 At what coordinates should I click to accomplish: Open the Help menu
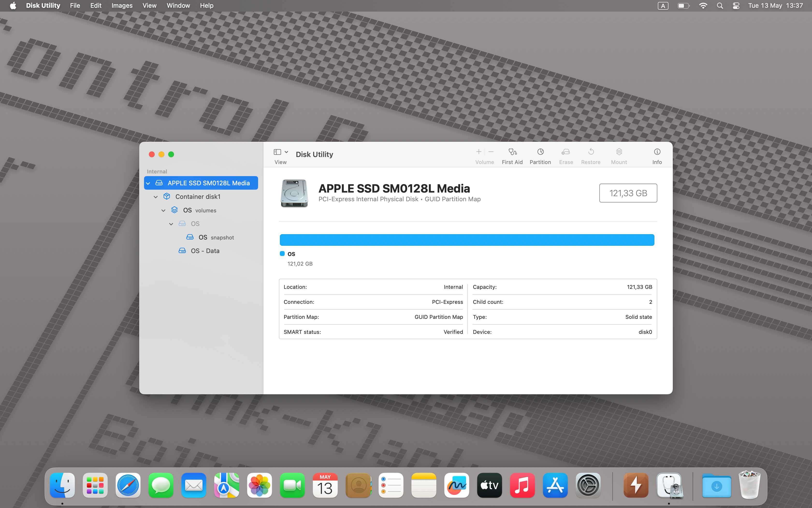click(x=207, y=6)
